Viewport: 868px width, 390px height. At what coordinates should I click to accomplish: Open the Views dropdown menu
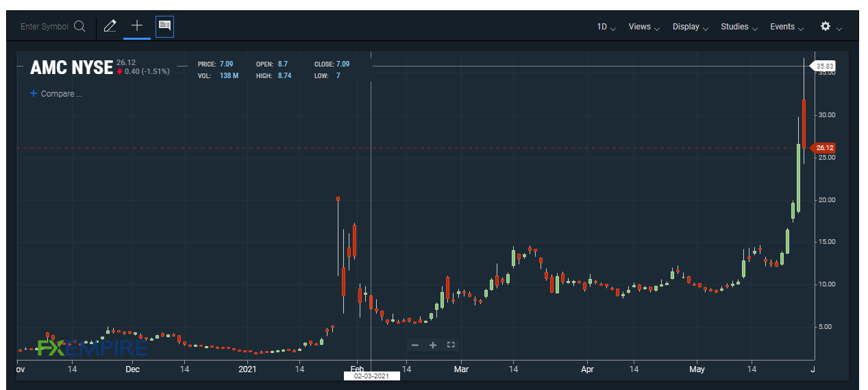(644, 27)
